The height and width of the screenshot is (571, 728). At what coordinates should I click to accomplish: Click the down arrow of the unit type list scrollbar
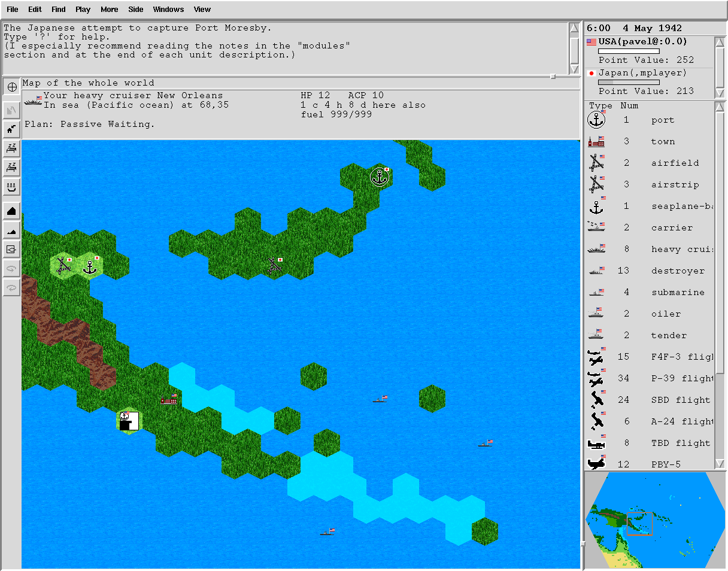(720, 464)
